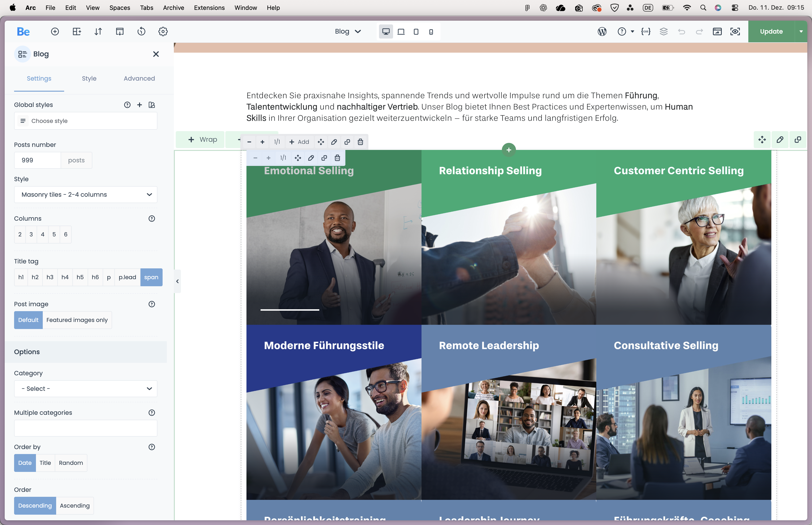Click the Wrap add button
The width and height of the screenshot is (812, 525).
[x=202, y=139]
